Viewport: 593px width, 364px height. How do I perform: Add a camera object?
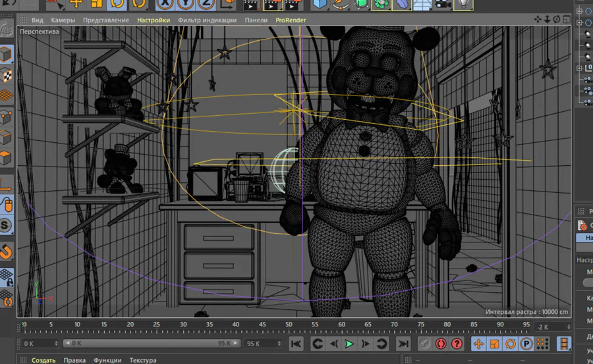click(x=443, y=4)
